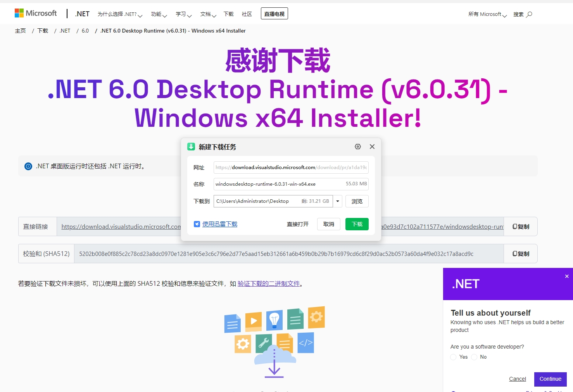Expand 为什么选择 .NET? menu

[x=120, y=14]
